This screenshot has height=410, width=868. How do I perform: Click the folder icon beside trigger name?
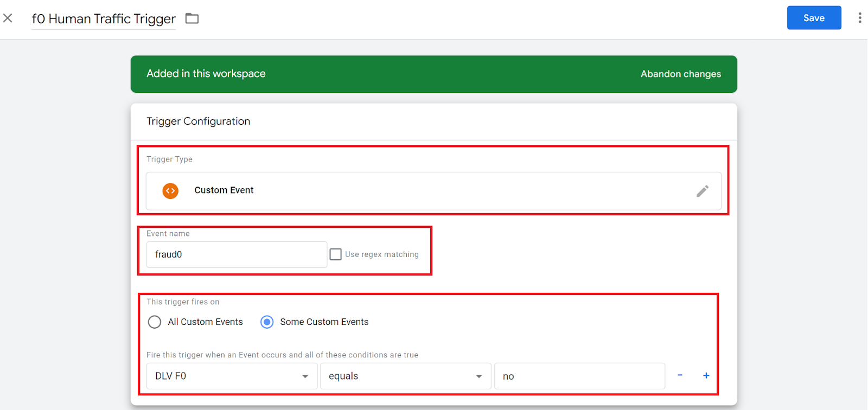pos(192,18)
